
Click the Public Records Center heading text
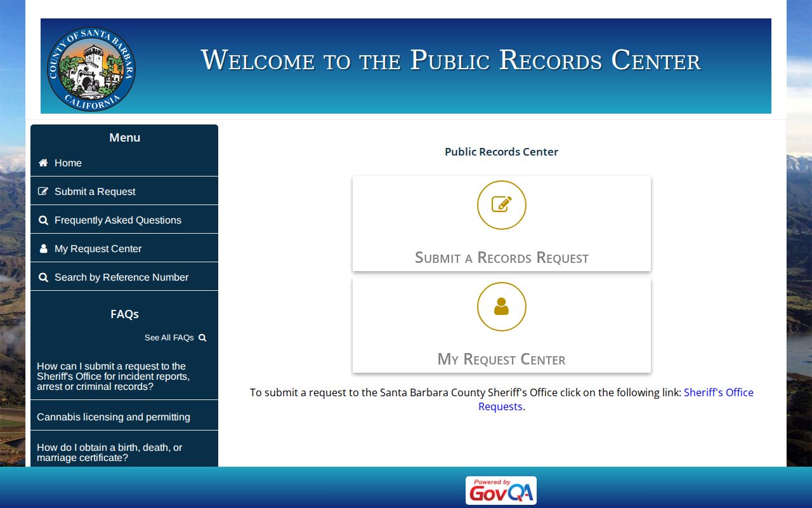tap(502, 152)
